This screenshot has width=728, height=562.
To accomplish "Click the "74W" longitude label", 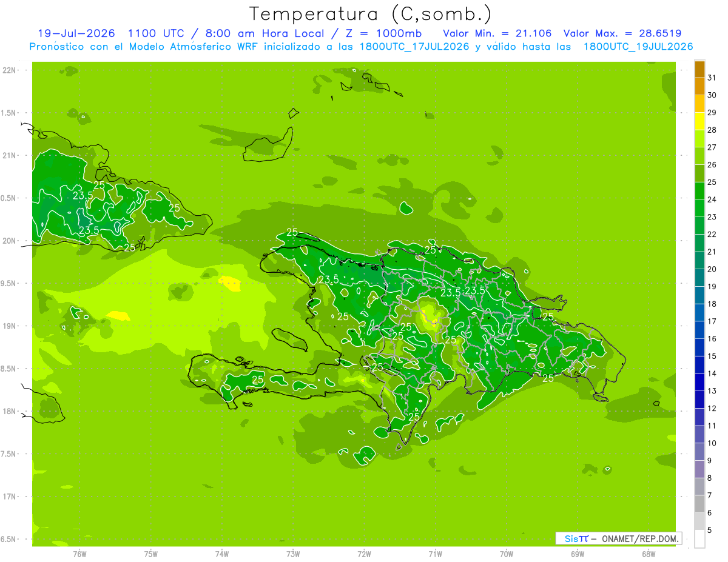I will pos(222,554).
